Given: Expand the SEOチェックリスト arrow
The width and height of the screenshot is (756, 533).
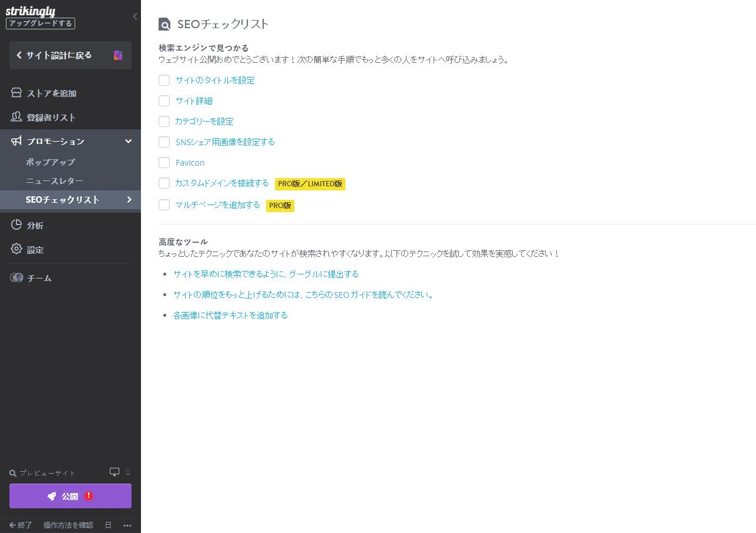Looking at the screenshot, I should 129,200.
